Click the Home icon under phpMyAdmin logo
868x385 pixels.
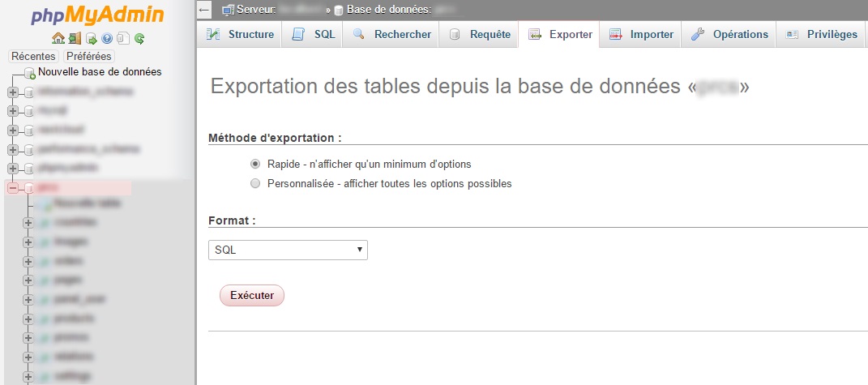click(58, 38)
